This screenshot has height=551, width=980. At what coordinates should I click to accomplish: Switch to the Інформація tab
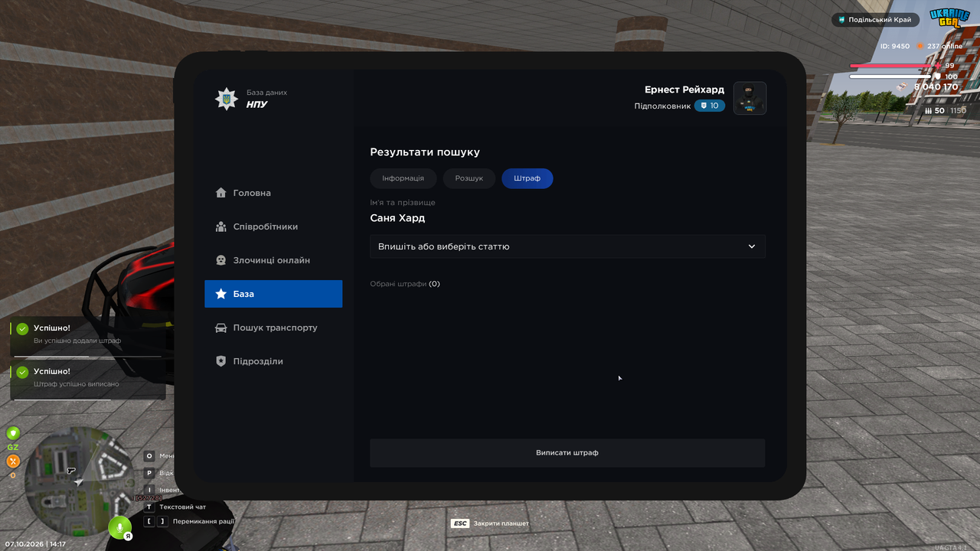point(403,178)
